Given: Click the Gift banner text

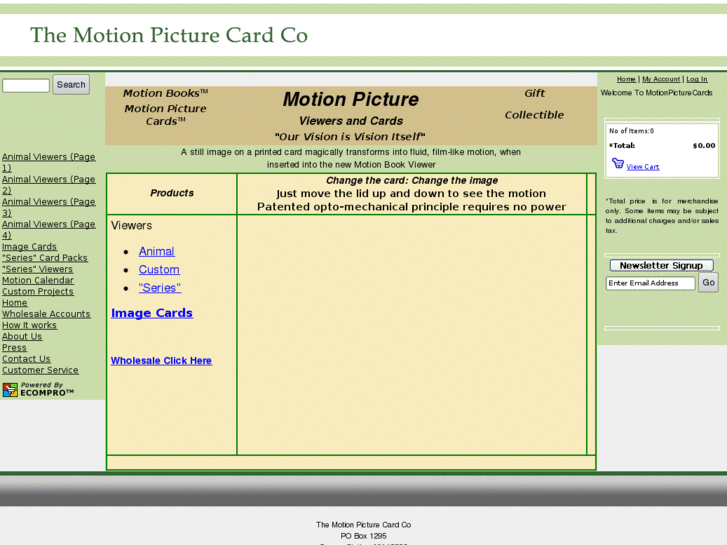Looking at the screenshot, I should [534, 93].
